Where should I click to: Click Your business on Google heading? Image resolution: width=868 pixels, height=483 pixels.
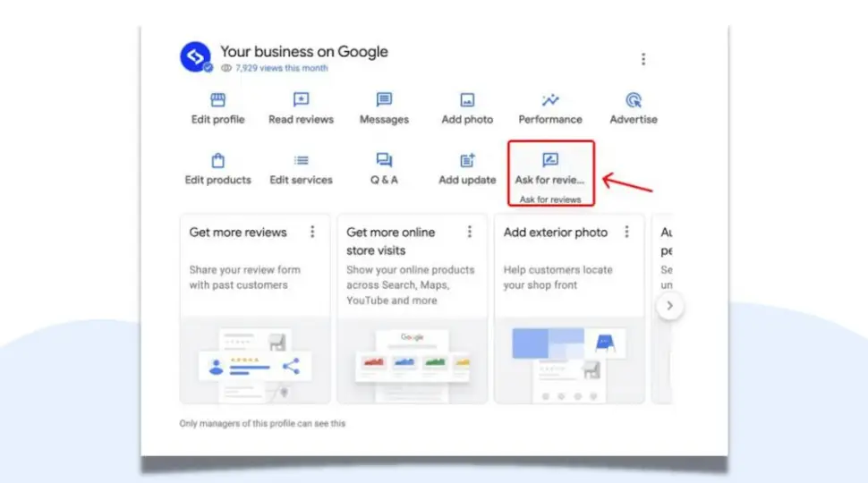tap(304, 52)
